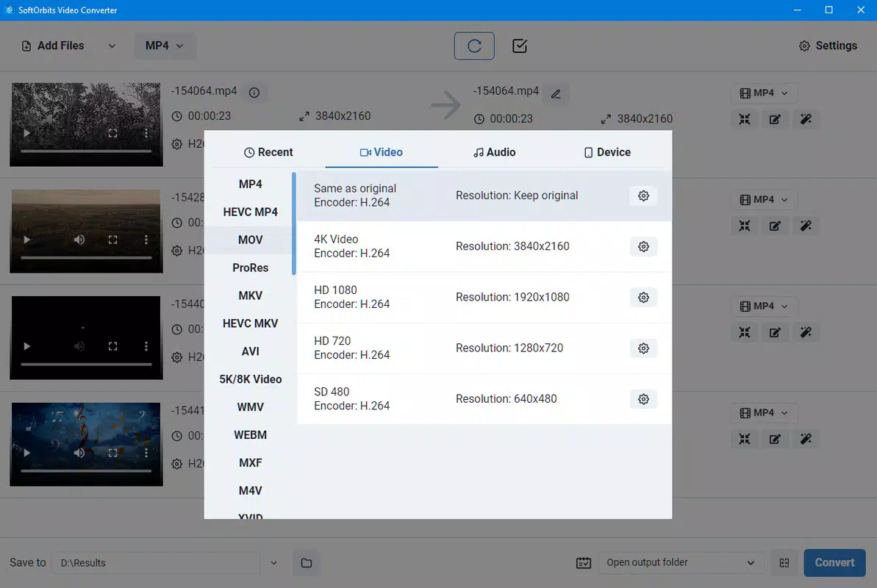Fullscreen the third video thumbnail

113,346
